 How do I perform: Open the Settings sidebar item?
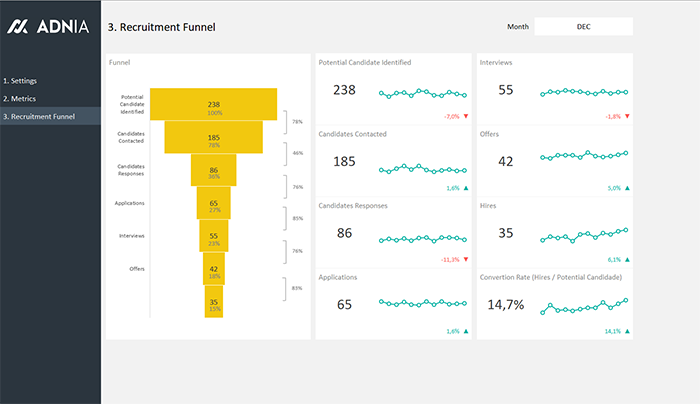[x=23, y=80]
